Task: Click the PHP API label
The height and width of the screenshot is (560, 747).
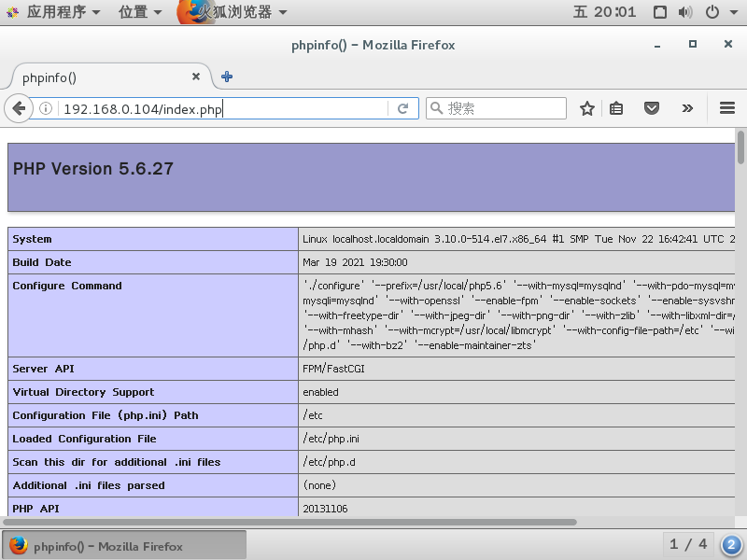Action: [35, 509]
